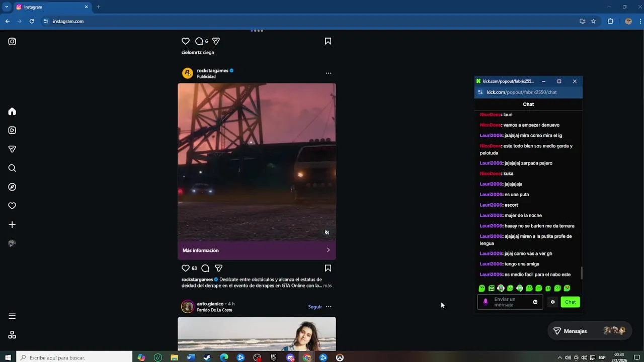Play the rockstargames GTA video thumbnail
Image resolution: width=644 pixels, height=362 pixels.
(x=257, y=162)
